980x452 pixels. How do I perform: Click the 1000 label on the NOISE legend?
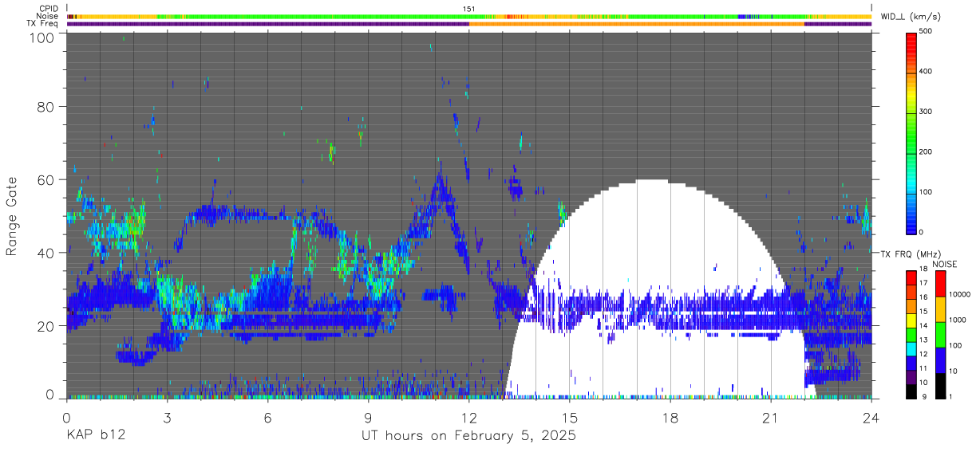(x=958, y=320)
